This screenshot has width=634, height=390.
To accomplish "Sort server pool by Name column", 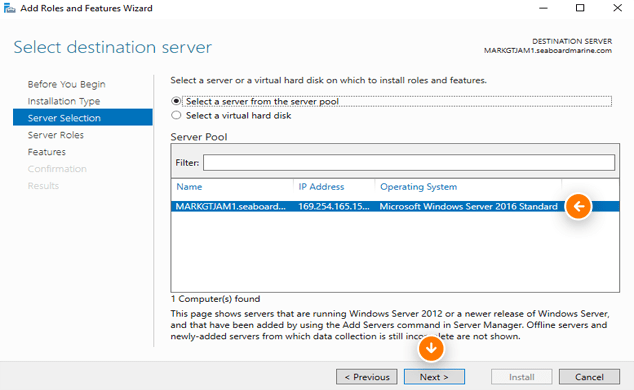I will point(232,187).
